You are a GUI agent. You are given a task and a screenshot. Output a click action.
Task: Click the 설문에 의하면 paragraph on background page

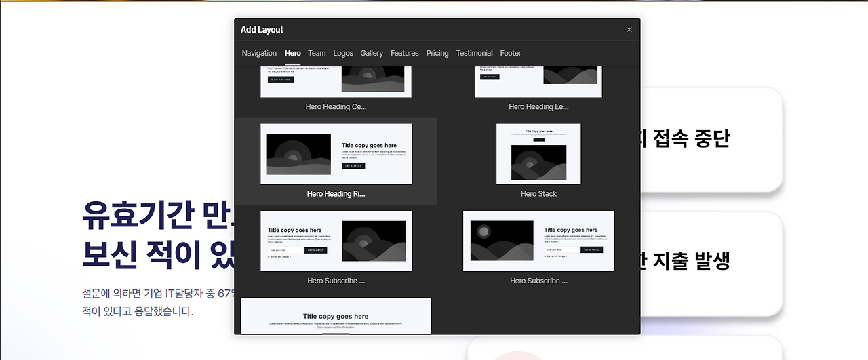pyautogui.click(x=157, y=302)
